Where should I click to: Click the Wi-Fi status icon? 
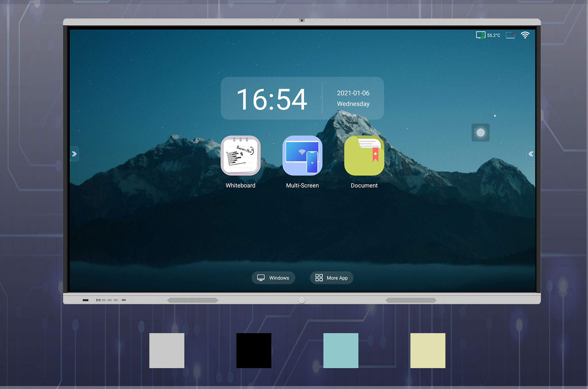[525, 35]
